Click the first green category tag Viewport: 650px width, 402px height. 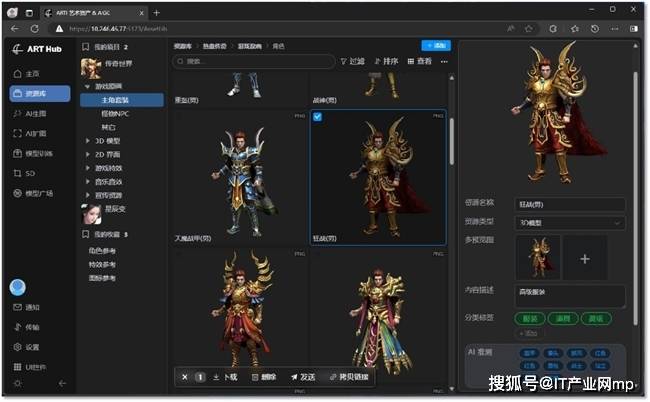(530, 319)
